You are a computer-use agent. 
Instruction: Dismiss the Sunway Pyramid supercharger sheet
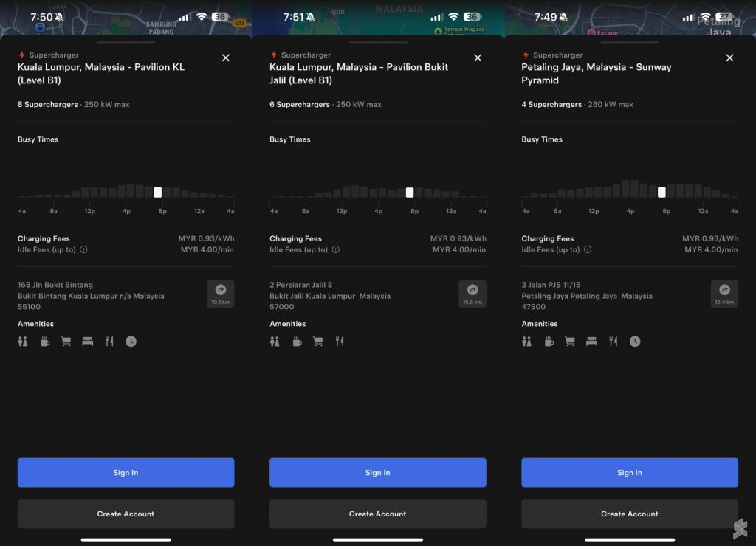(x=729, y=58)
